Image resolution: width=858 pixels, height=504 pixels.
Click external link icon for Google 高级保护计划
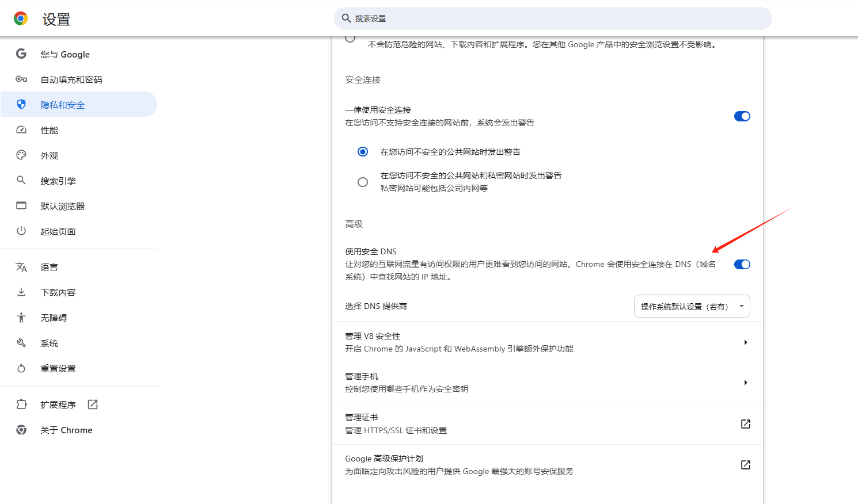[746, 465]
